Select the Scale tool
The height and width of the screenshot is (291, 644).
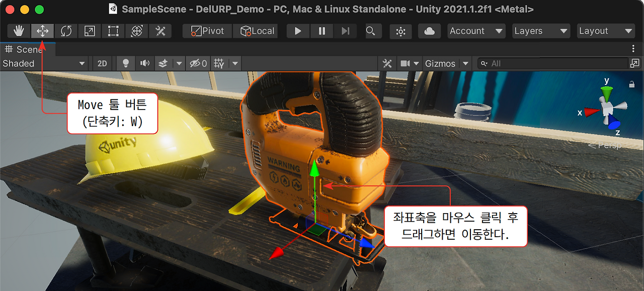[90, 31]
